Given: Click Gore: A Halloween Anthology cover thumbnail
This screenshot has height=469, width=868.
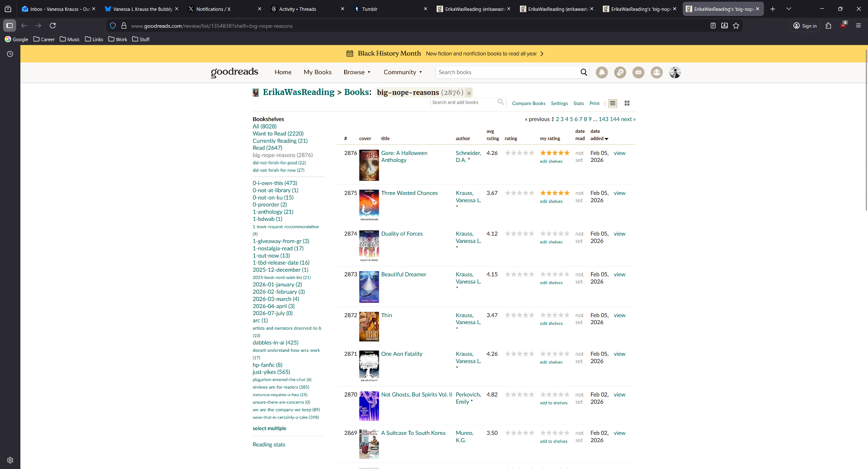Looking at the screenshot, I should [369, 165].
